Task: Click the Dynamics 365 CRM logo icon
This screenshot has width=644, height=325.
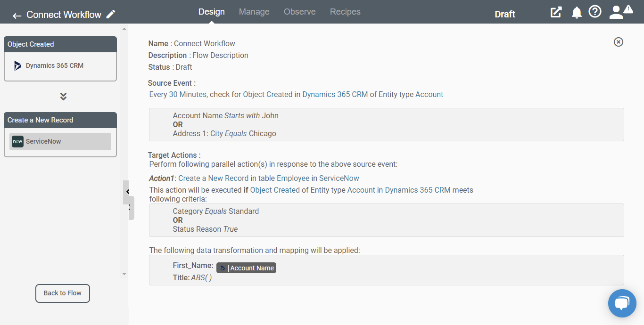Action: pos(17,65)
